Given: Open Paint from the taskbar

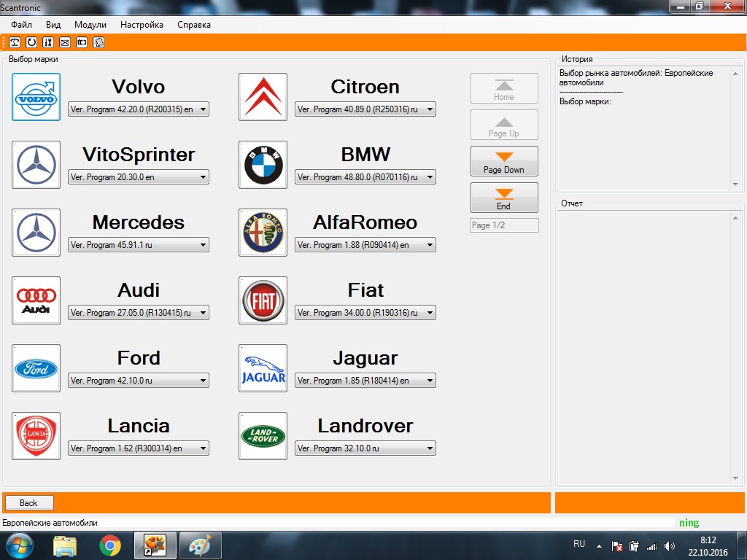Looking at the screenshot, I should [200, 545].
